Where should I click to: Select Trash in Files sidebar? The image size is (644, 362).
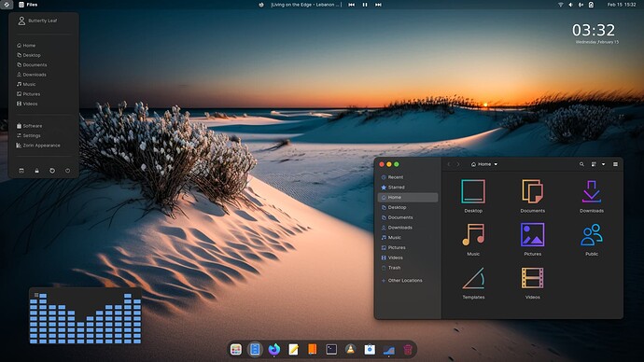tap(408, 268)
